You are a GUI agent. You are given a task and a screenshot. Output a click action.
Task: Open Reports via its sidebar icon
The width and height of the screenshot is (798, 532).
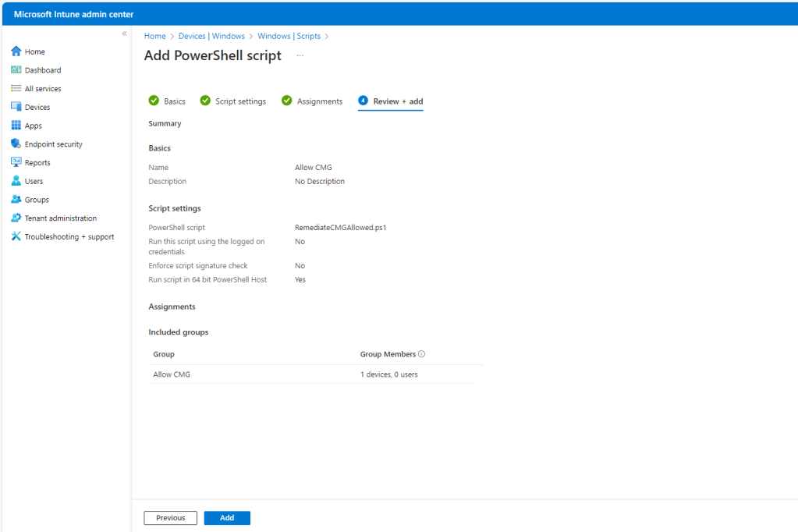click(16, 162)
